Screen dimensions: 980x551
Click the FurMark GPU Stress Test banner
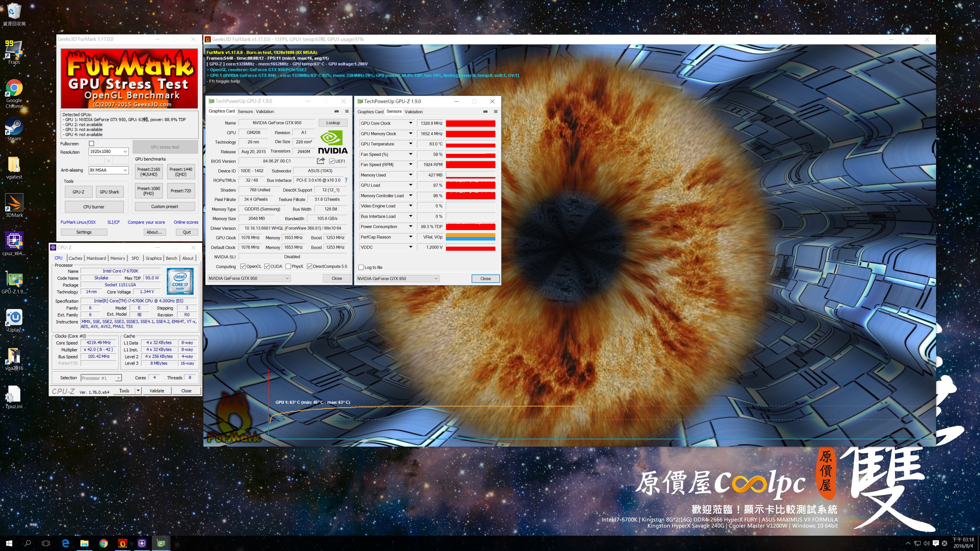(129, 78)
